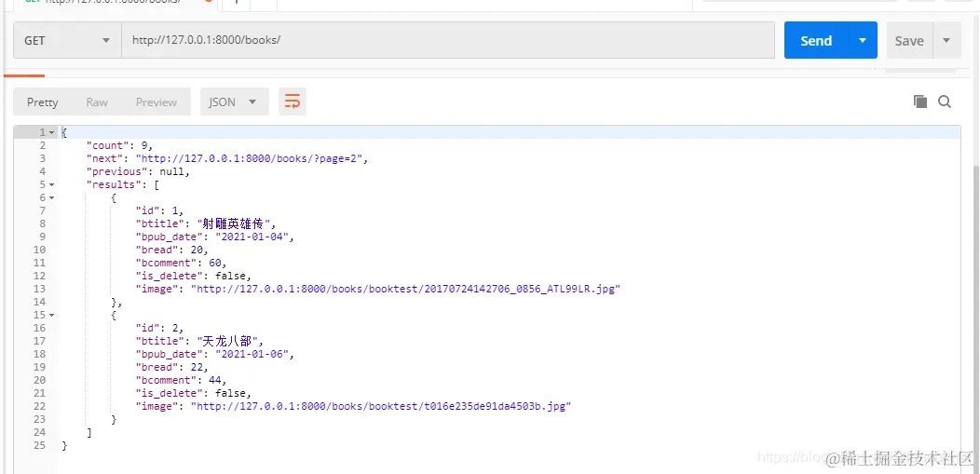Collapse the root object at line 1

52,132
